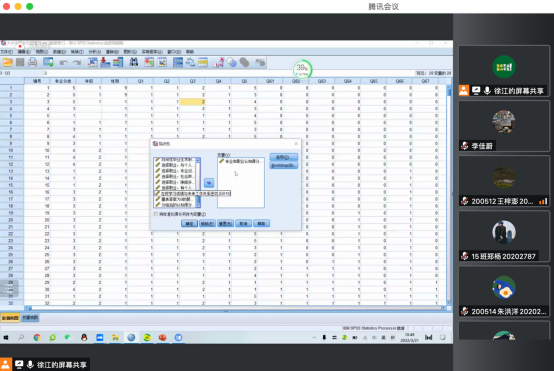Open the 分析 (Analyze) menu
Screen dimensions: 554x371
95,52
